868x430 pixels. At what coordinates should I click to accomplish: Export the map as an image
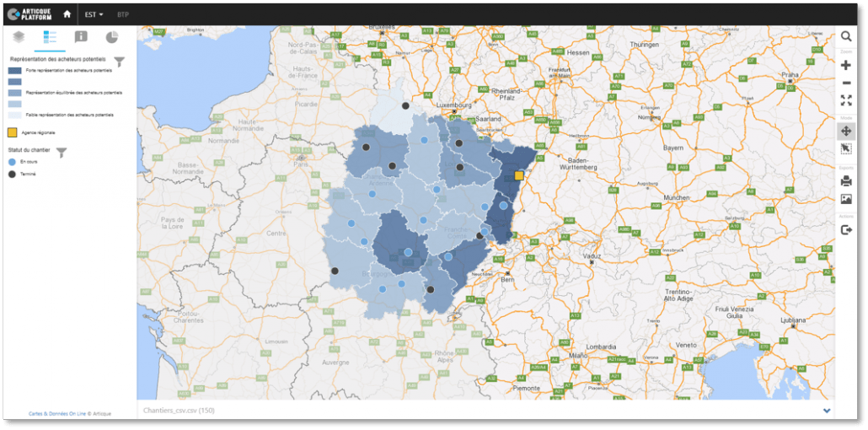click(x=846, y=199)
